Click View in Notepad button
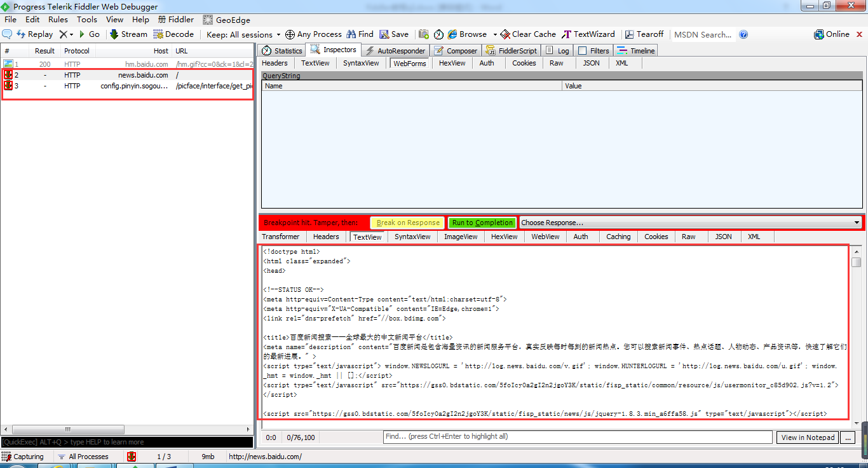 (x=808, y=437)
